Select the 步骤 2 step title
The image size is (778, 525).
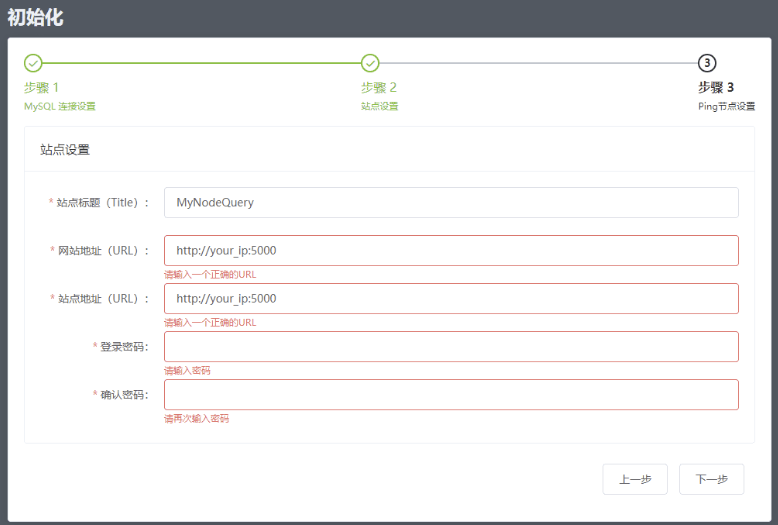(379, 87)
